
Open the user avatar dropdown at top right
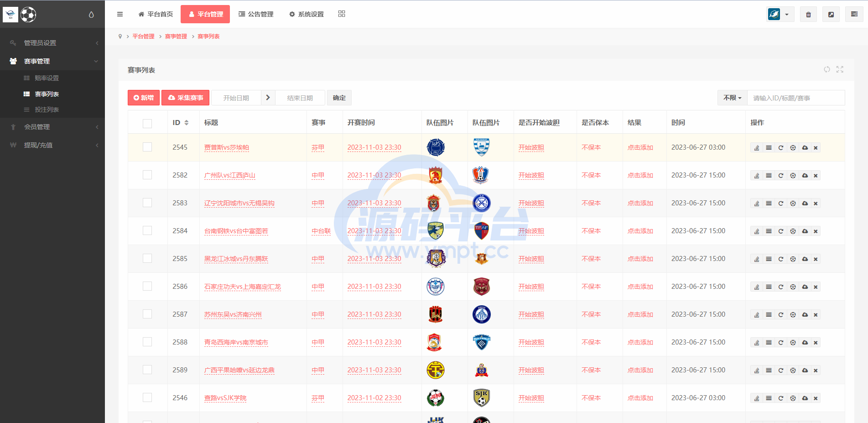pyautogui.click(x=780, y=15)
